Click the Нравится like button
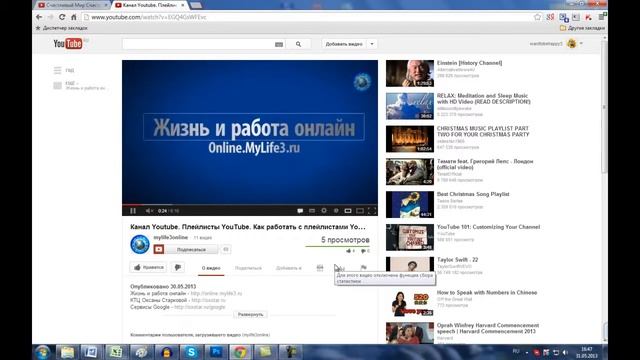Viewport: 640px width, 360px height. click(x=149, y=267)
